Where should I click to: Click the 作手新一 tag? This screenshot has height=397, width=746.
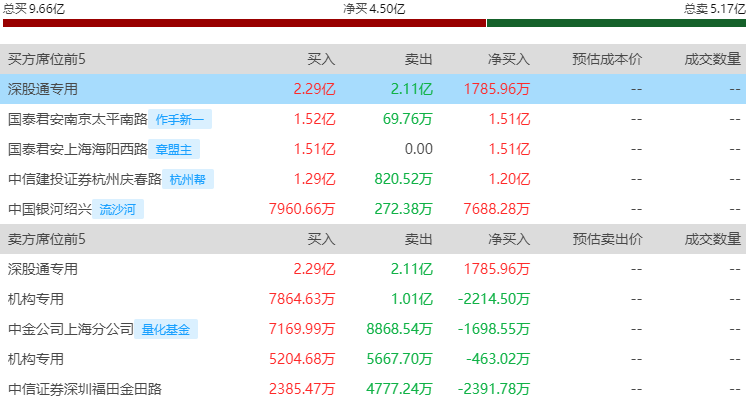coord(180,119)
